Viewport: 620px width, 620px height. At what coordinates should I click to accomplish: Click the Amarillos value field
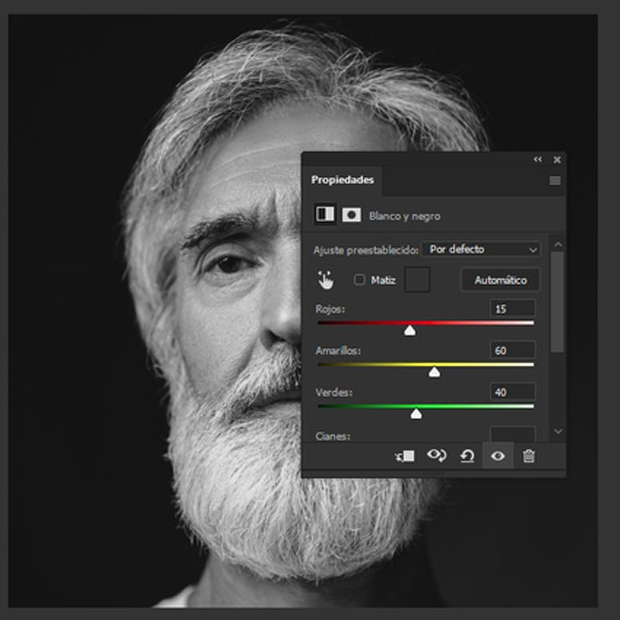(x=513, y=350)
